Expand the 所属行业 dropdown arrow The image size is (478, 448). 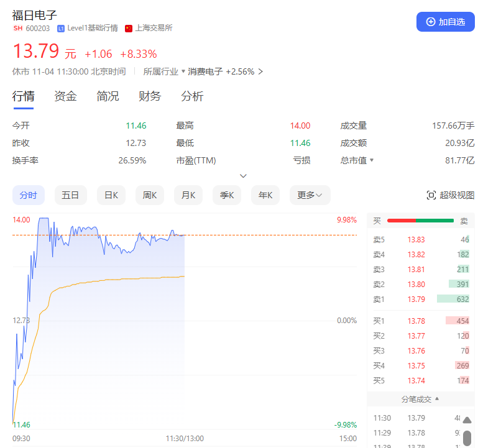pos(183,72)
